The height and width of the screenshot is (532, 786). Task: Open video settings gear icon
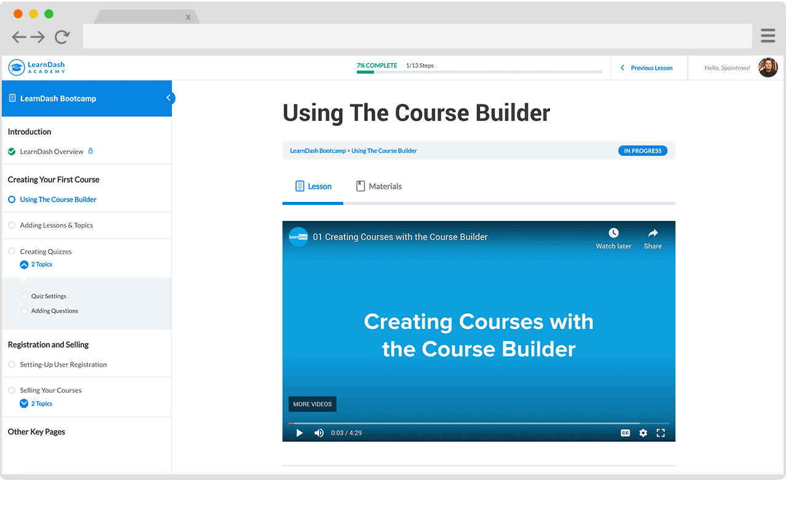643,433
